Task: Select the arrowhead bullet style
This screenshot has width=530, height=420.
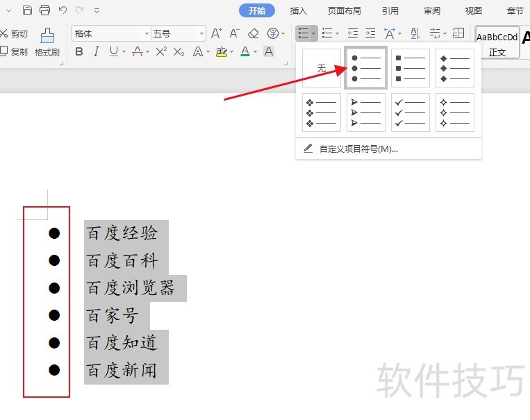Action: [x=366, y=112]
